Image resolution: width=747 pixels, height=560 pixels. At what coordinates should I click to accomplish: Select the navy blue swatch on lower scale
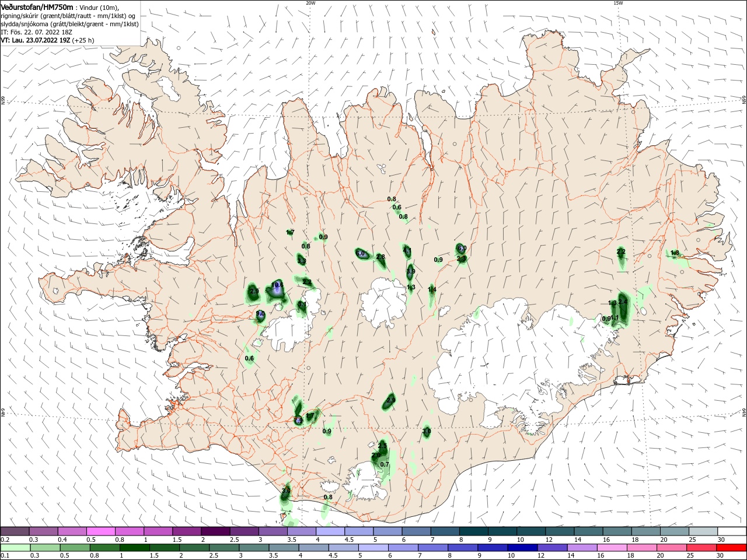coord(521,548)
